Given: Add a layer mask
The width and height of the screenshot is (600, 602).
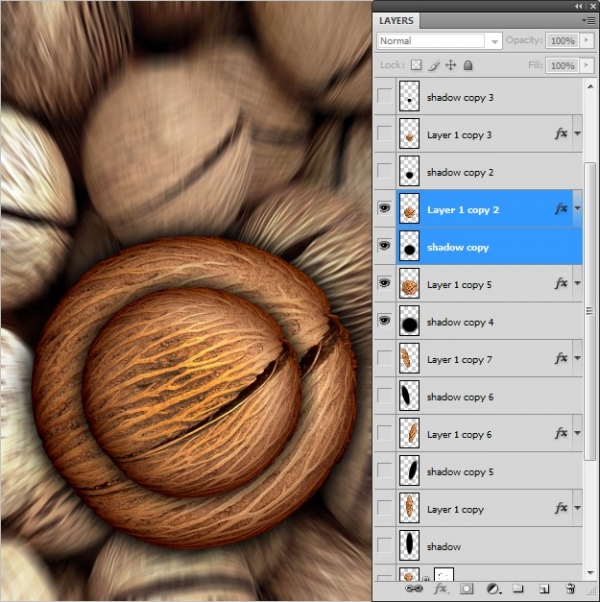Looking at the screenshot, I should pos(466,588).
